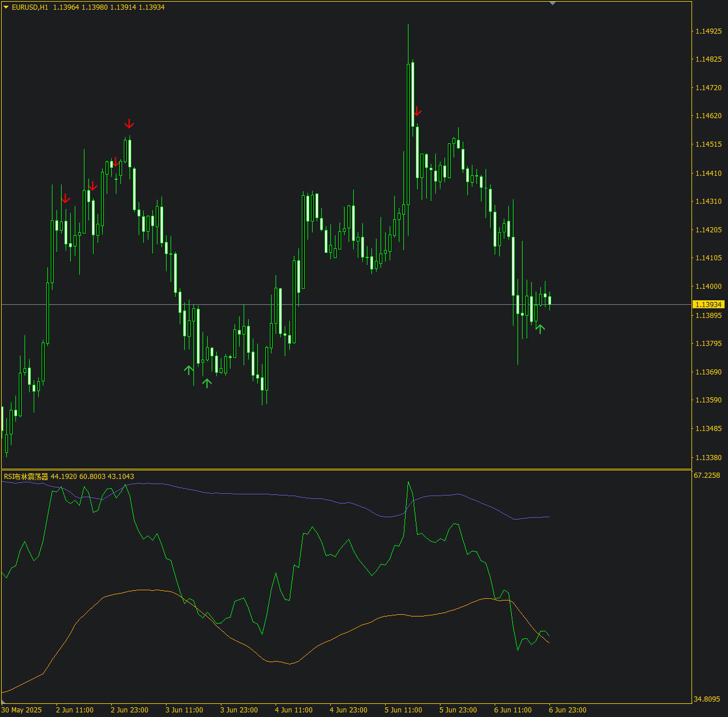Click the 1.13590 price scale label
The height and width of the screenshot is (717, 728).
click(708, 400)
